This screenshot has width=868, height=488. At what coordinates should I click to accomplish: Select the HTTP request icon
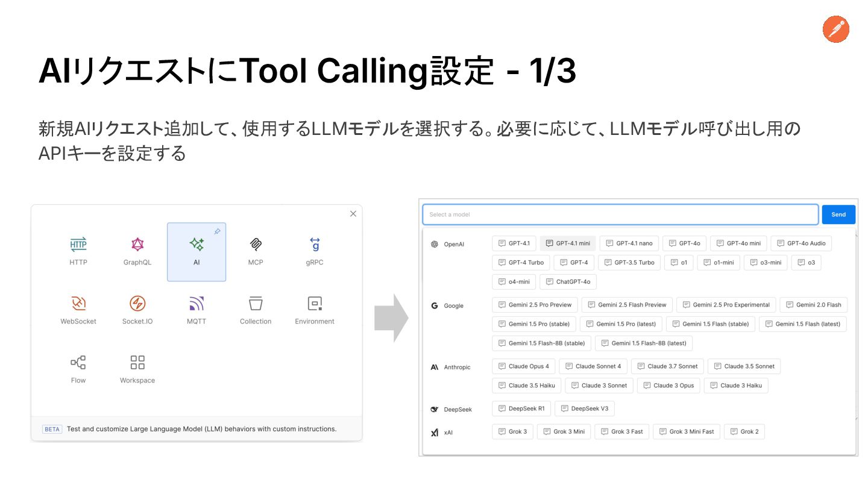click(x=78, y=245)
